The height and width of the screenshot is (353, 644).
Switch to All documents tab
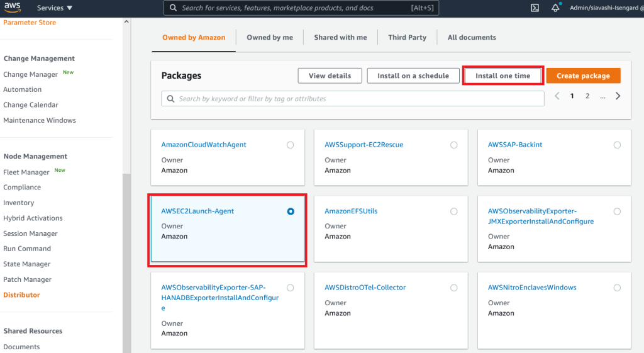coord(472,37)
